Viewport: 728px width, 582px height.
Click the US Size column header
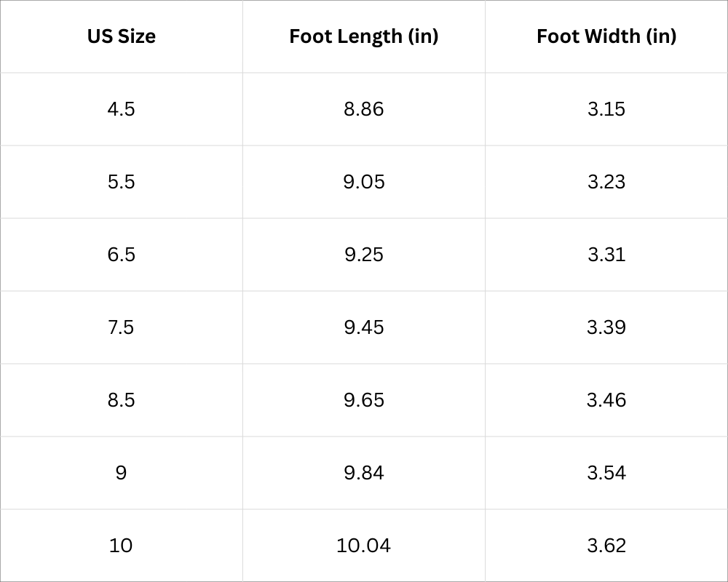[121, 36]
